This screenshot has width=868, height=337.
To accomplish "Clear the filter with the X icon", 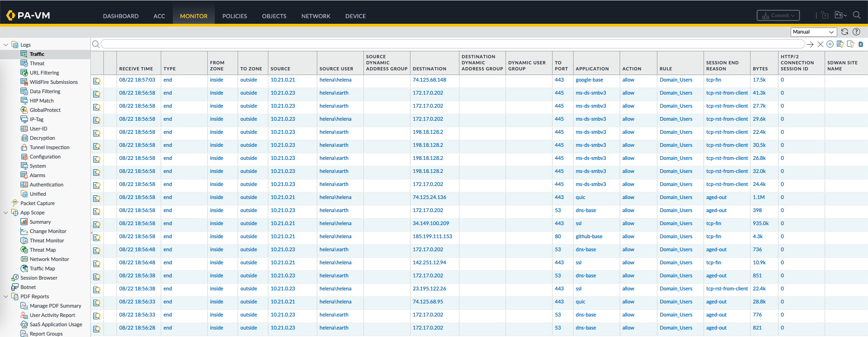I will click(820, 44).
